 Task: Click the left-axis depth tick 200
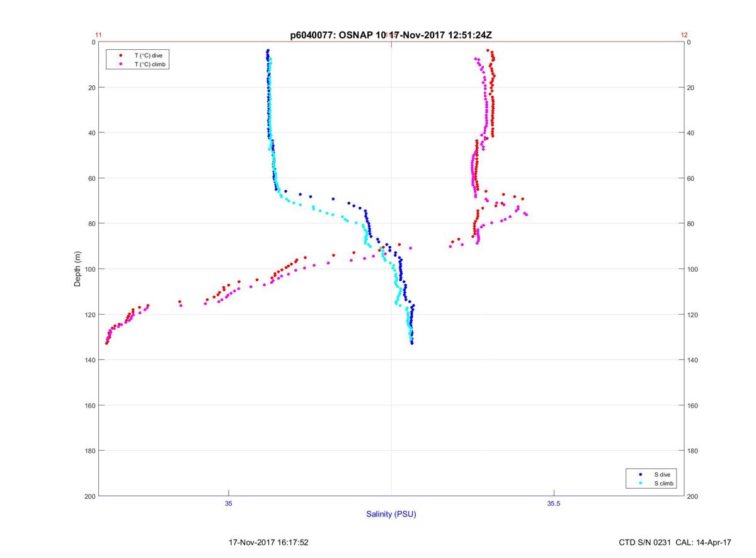click(x=90, y=496)
